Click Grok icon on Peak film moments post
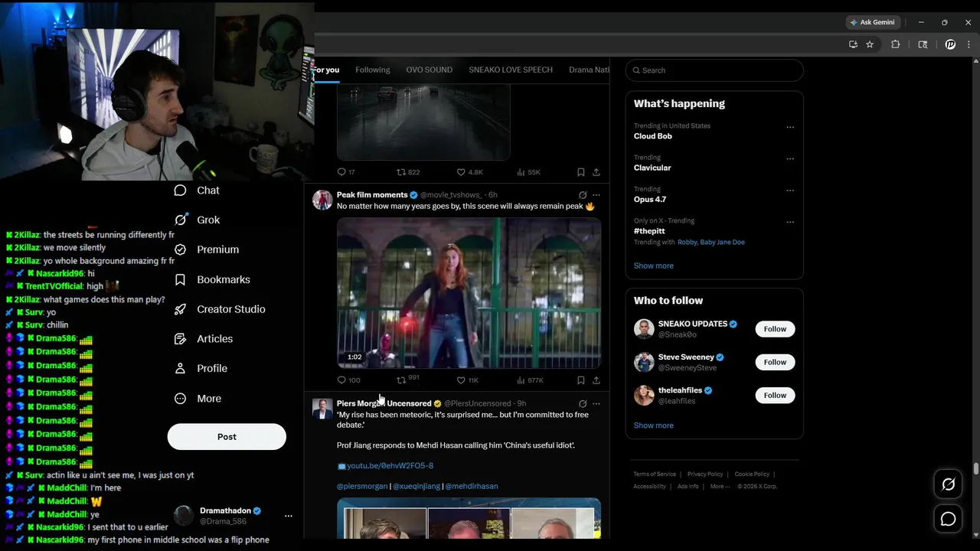 [583, 195]
